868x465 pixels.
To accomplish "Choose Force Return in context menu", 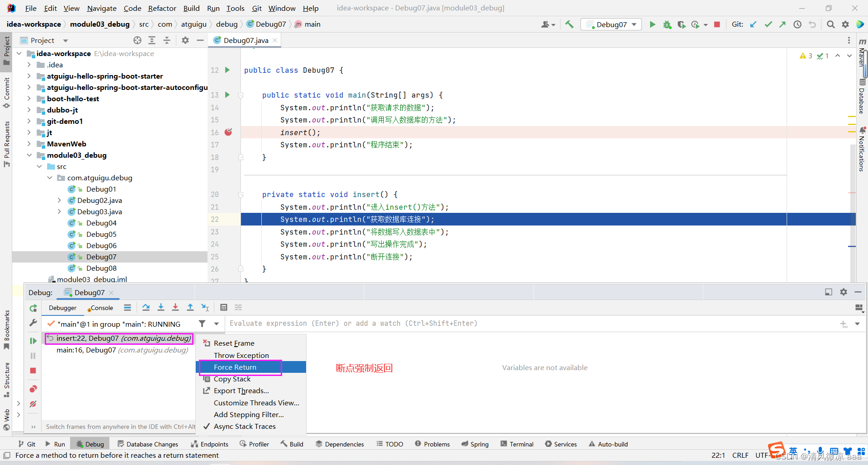I will (251, 367).
